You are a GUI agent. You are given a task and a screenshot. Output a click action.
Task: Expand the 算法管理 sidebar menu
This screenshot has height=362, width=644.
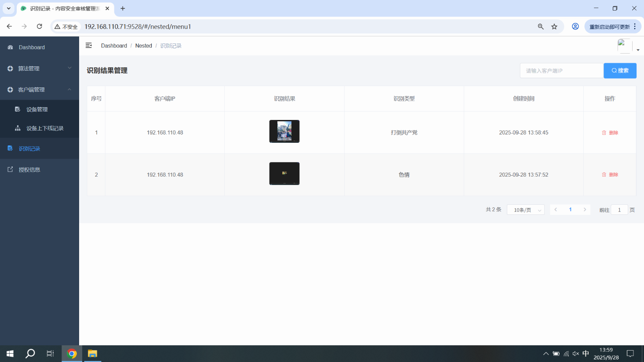tap(40, 69)
